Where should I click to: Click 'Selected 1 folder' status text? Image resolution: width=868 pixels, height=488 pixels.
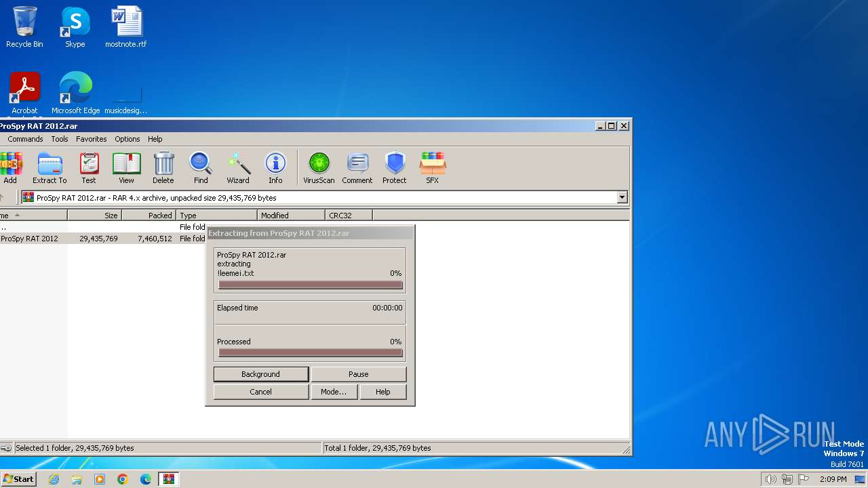pyautogui.click(x=75, y=448)
